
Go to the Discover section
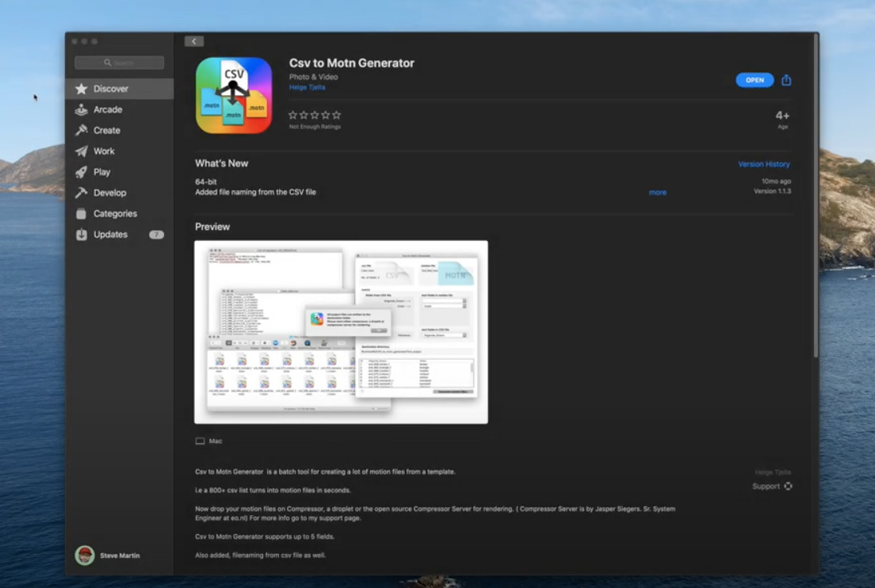point(120,89)
